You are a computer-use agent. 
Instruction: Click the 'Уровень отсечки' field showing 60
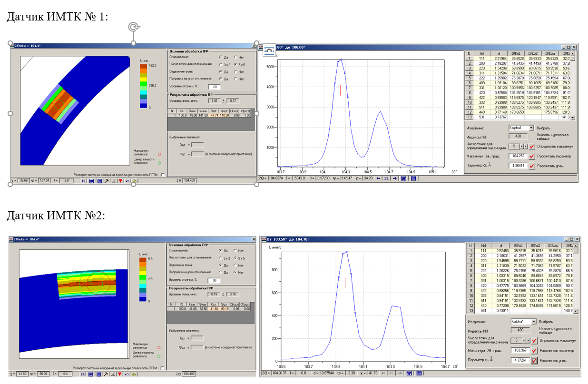pos(215,87)
